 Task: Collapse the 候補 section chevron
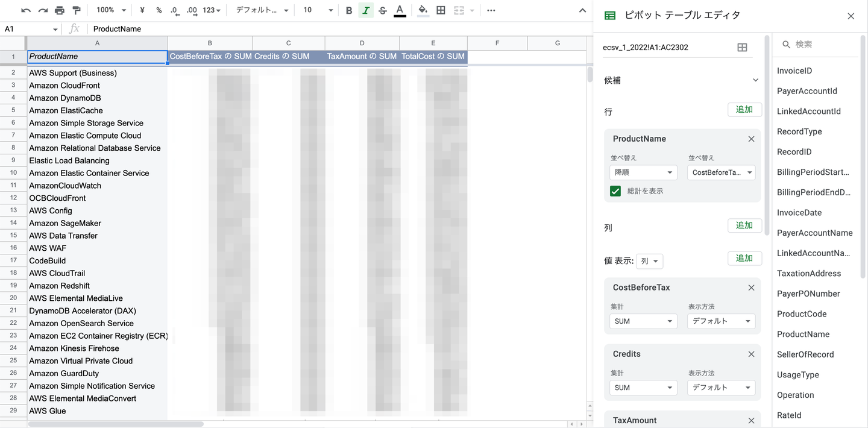click(x=755, y=79)
